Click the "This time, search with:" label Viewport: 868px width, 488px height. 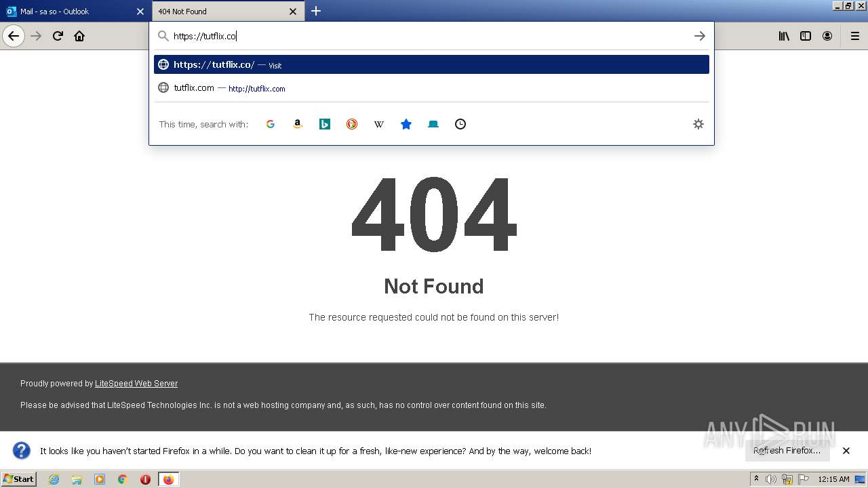pyautogui.click(x=203, y=124)
